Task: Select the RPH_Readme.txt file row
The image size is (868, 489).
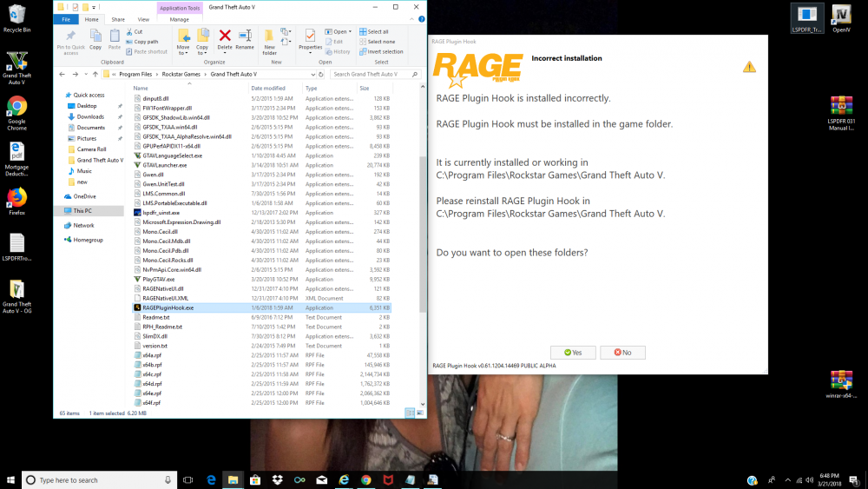Action: [x=261, y=327]
